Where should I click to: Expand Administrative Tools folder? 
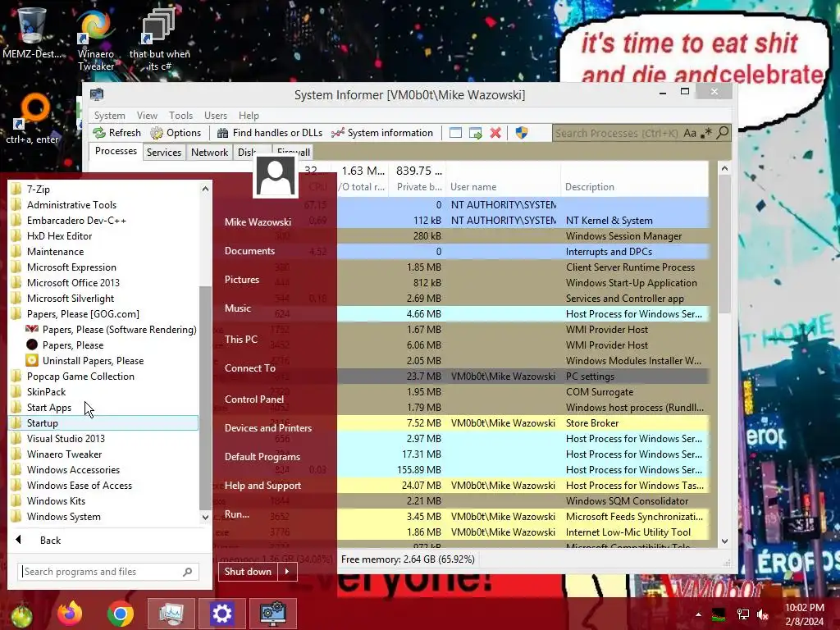(x=103, y=204)
